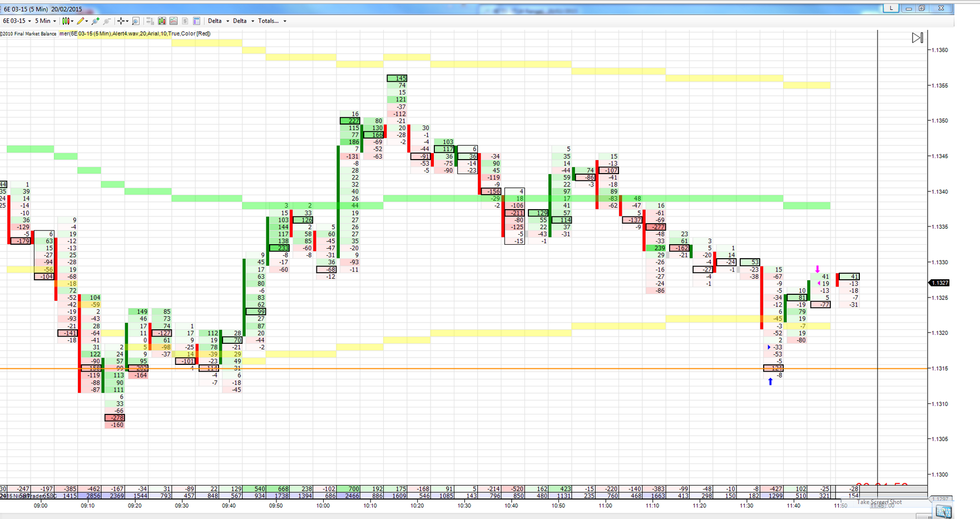Viewport: 980px width, 519px height.
Task: Click the 1.1340 price axis label
Action: (939, 191)
